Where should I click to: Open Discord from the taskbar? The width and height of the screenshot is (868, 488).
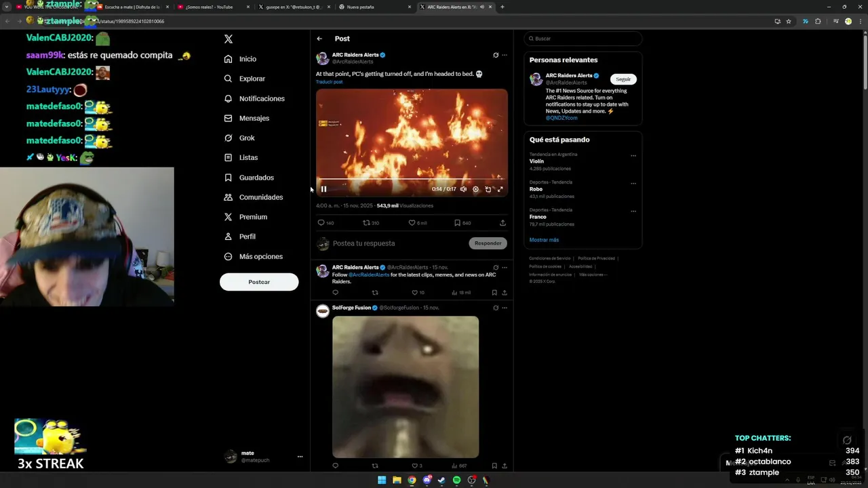427,480
